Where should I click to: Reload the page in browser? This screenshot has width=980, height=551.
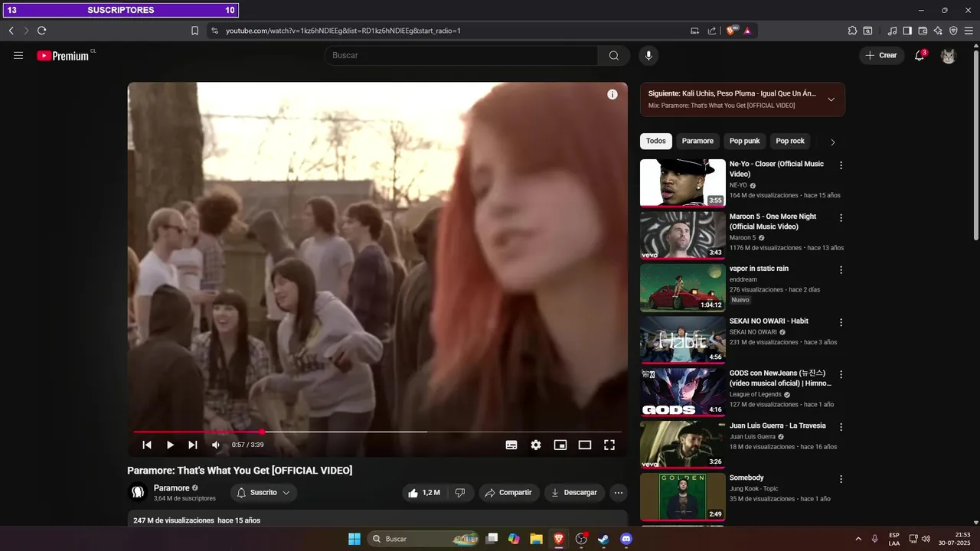(41, 31)
